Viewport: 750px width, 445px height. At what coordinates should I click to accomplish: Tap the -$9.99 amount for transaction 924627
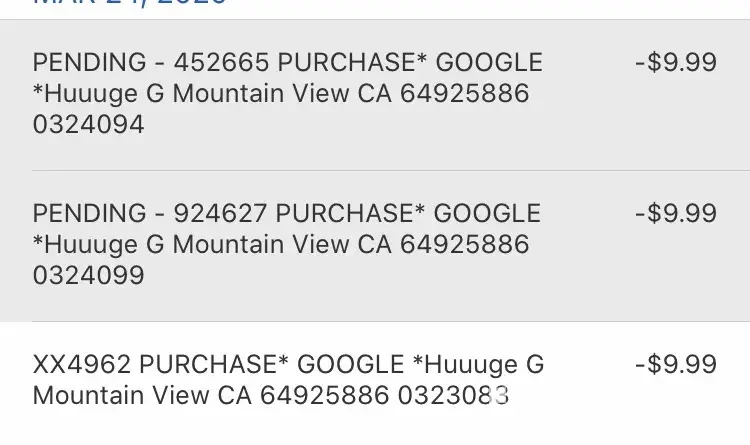point(676,214)
